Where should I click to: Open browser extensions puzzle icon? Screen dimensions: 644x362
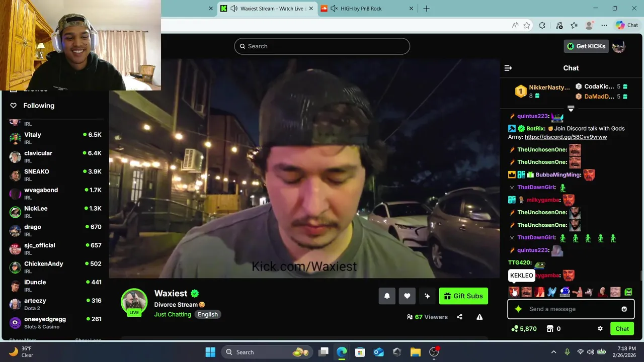(542, 25)
